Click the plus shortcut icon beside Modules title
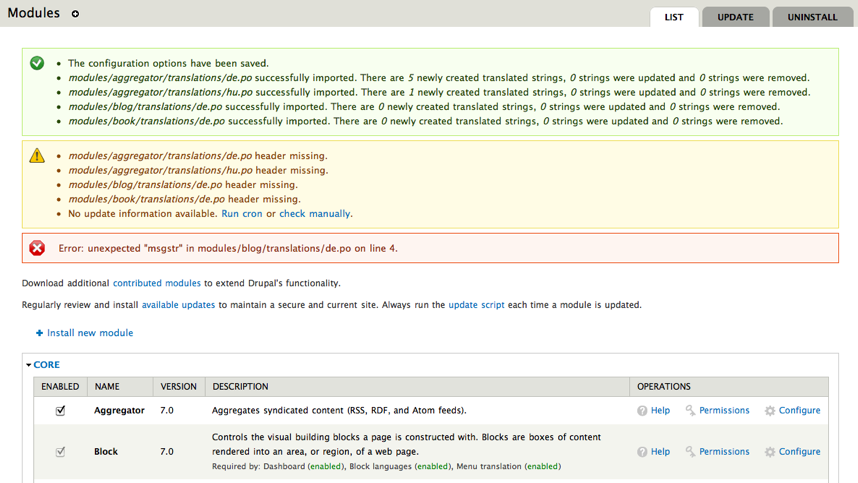 (75, 14)
